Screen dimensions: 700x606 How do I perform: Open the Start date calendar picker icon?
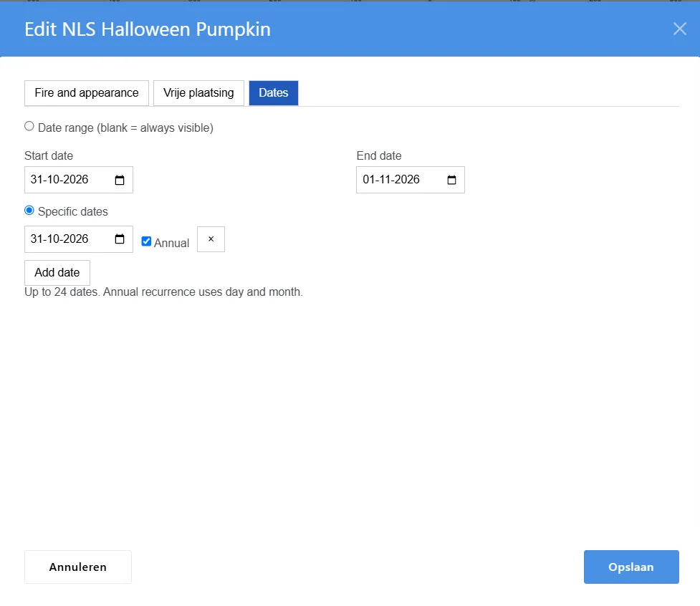pyautogui.click(x=120, y=180)
